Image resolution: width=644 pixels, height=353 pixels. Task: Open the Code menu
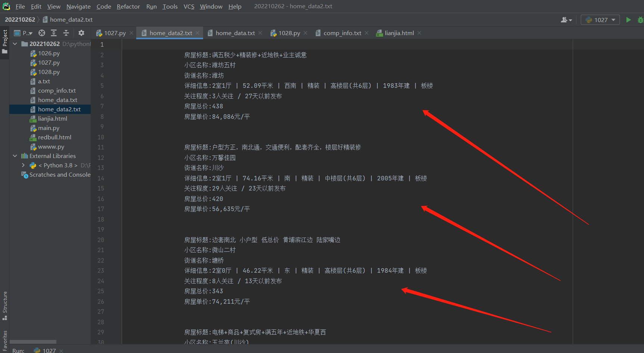[104, 6]
